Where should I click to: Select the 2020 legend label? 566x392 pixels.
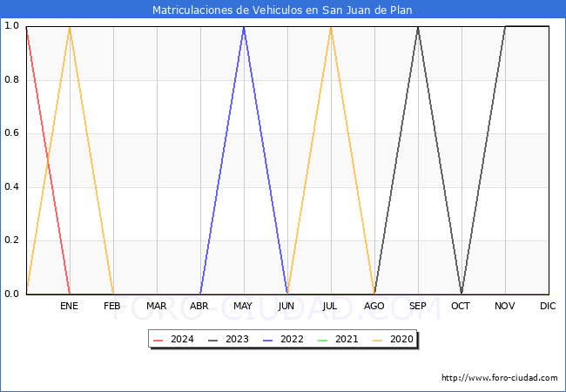pos(401,340)
